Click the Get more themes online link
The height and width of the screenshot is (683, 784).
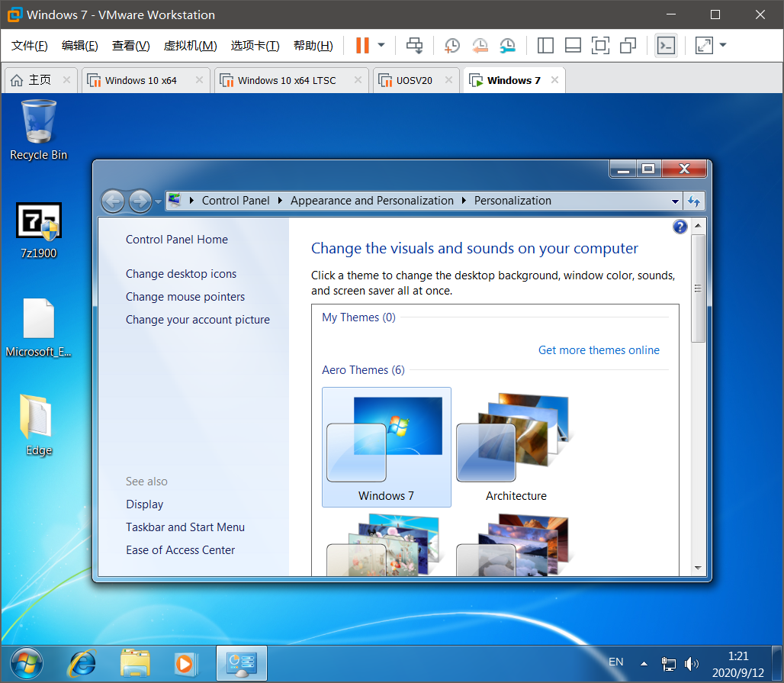(x=599, y=350)
